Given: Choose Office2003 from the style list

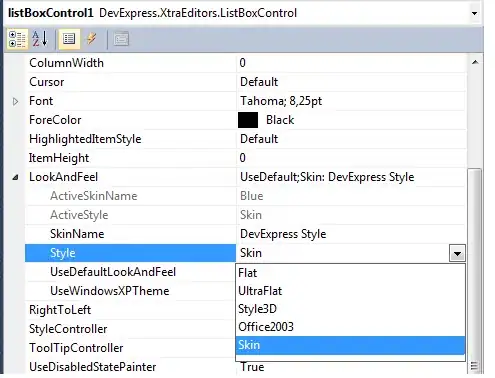Looking at the screenshot, I should click(350, 327).
